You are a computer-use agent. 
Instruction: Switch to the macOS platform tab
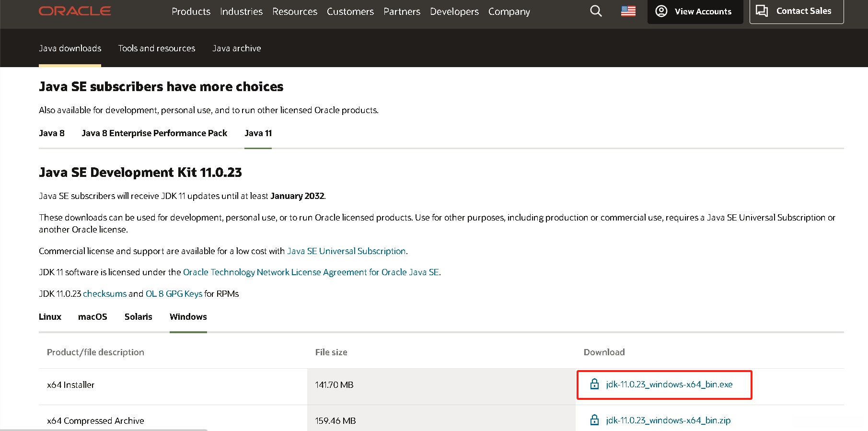93,317
